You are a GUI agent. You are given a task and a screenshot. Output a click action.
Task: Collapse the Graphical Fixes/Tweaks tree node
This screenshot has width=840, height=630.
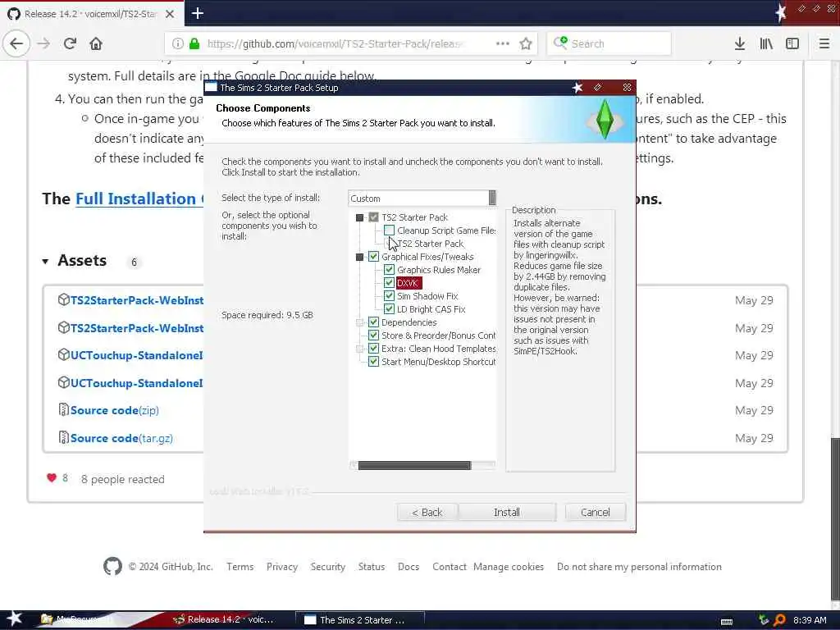click(x=359, y=257)
